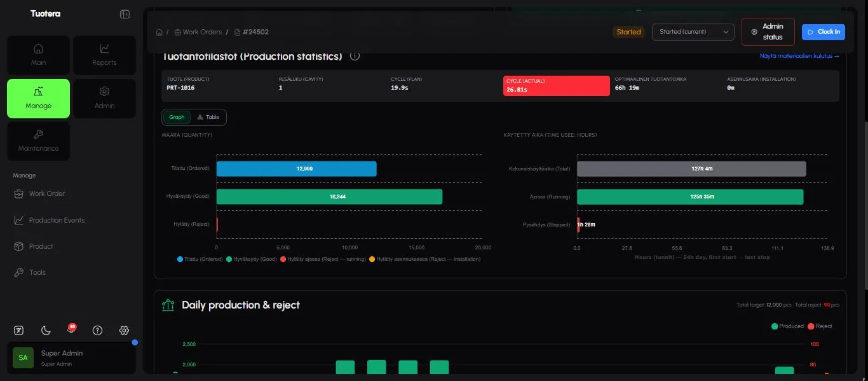Open the Maintenance section tile
868x381 pixels.
[x=38, y=141]
